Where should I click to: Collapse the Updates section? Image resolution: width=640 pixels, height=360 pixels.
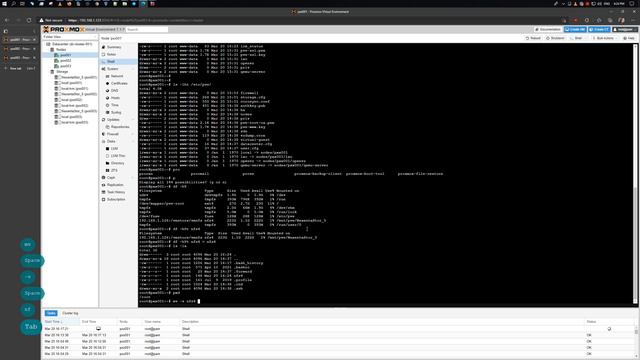[x=133, y=120]
